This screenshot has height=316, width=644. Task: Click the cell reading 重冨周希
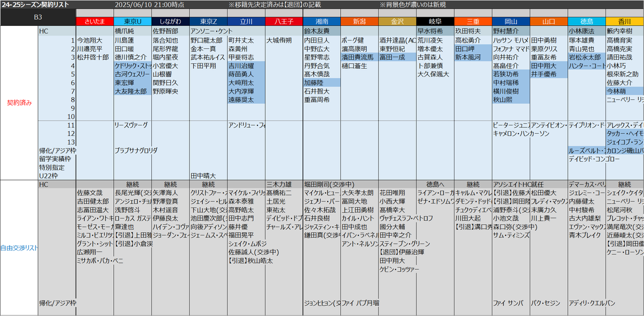(x=321, y=99)
